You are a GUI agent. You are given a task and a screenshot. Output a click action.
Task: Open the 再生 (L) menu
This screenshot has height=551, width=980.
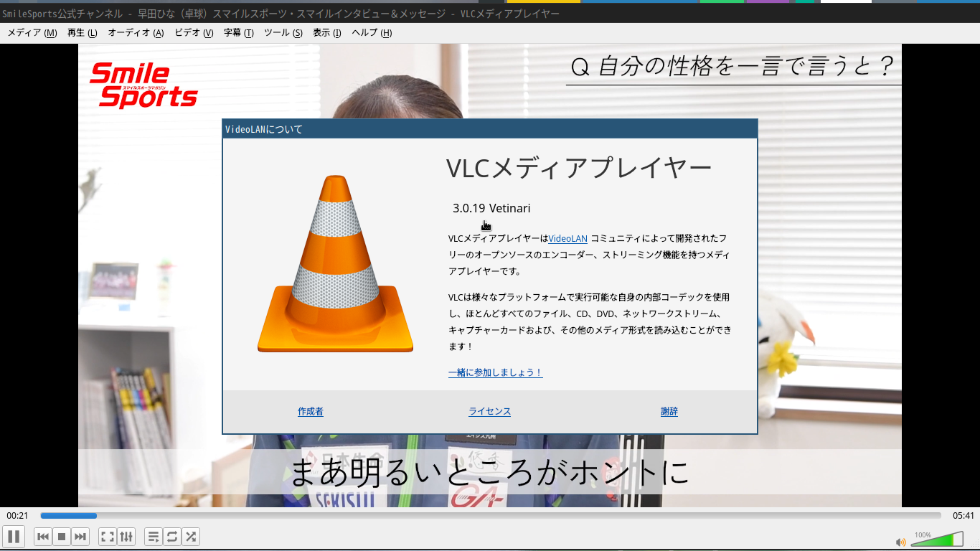pos(83,32)
